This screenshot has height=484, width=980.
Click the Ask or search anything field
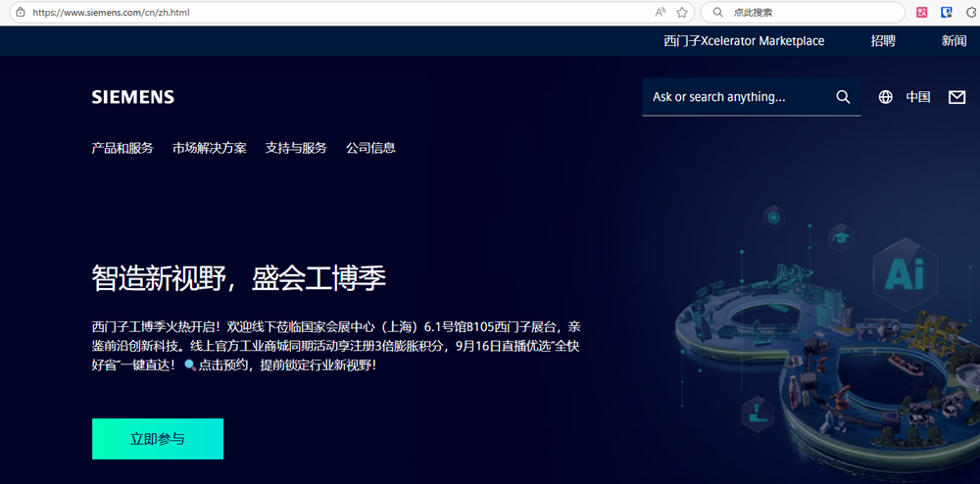(x=735, y=97)
